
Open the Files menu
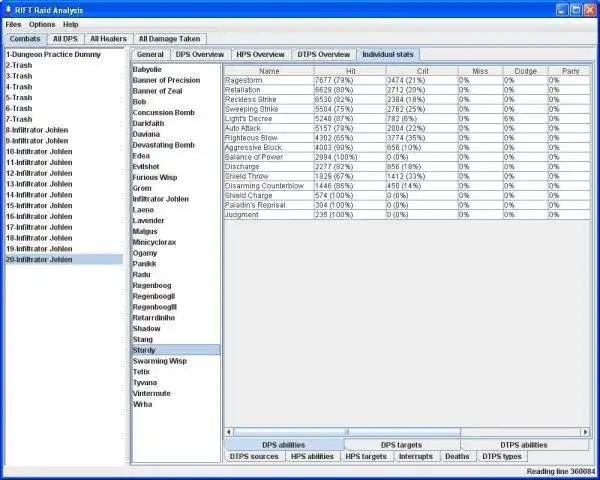[13, 24]
